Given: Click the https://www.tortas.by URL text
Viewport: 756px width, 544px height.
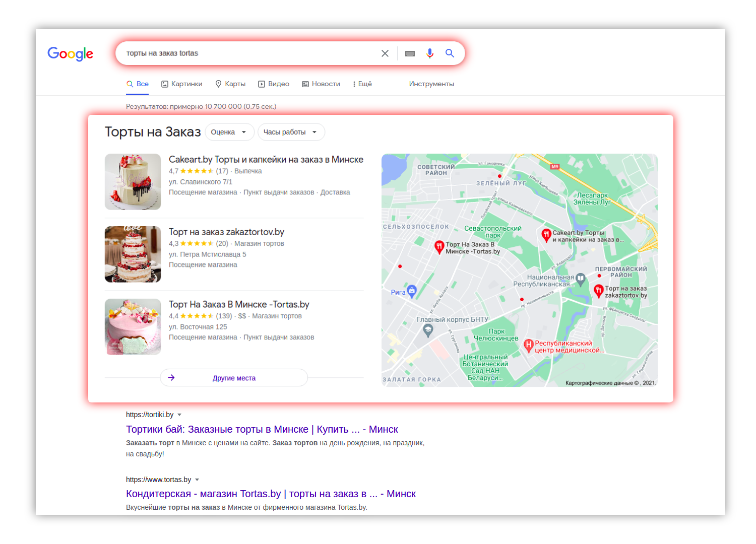Looking at the screenshot, I should pos(158,480).
